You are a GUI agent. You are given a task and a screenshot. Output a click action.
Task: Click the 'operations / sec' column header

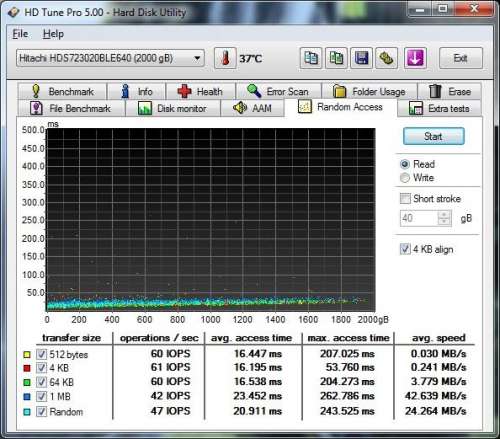click(x=159, y=338)
